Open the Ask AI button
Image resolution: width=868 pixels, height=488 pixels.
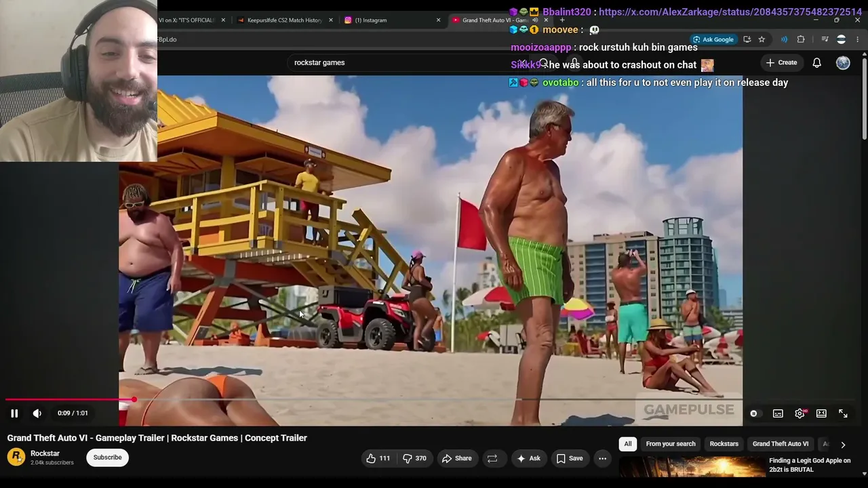point(528,459)
